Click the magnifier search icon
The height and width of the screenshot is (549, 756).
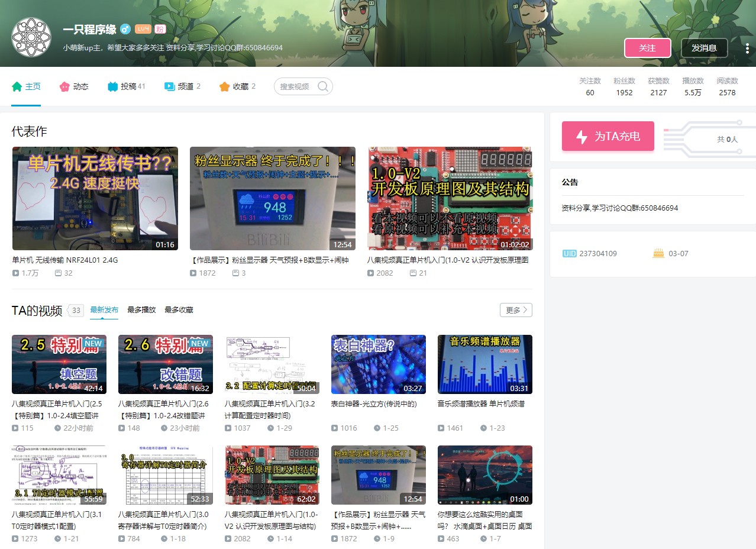(323, 86)
